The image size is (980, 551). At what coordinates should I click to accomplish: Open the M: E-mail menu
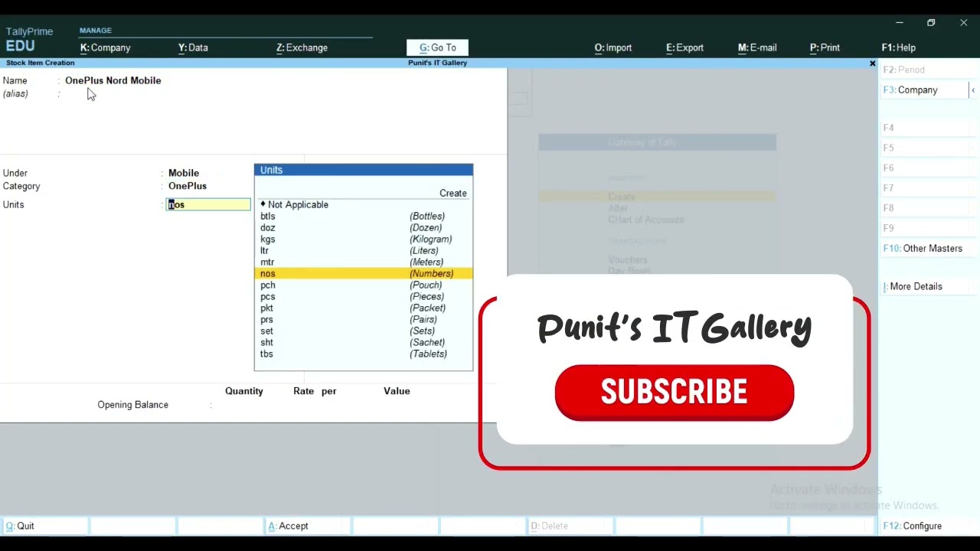pos(757,47)
